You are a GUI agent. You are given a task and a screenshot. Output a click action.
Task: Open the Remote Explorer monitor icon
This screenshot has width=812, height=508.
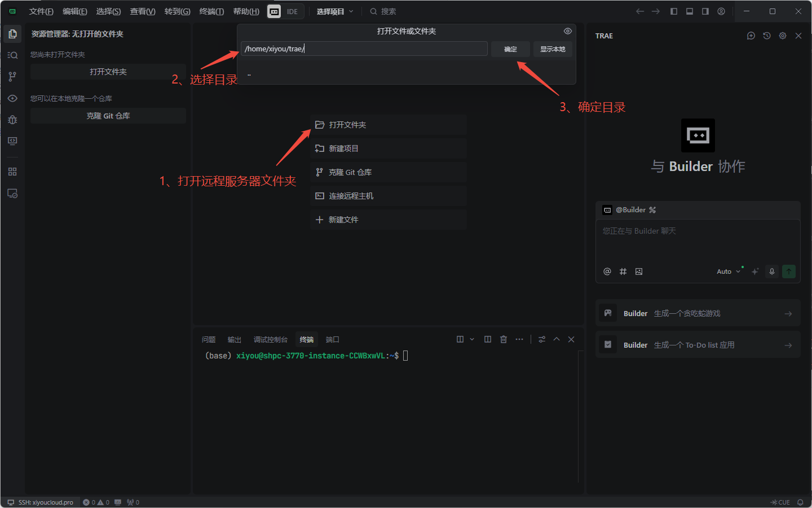[12, 141]
